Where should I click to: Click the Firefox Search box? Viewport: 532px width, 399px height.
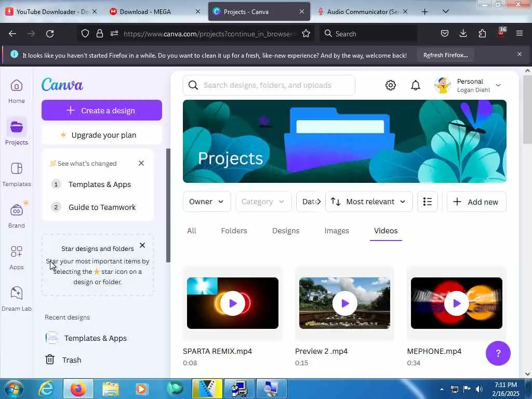(x=368, y=34)
